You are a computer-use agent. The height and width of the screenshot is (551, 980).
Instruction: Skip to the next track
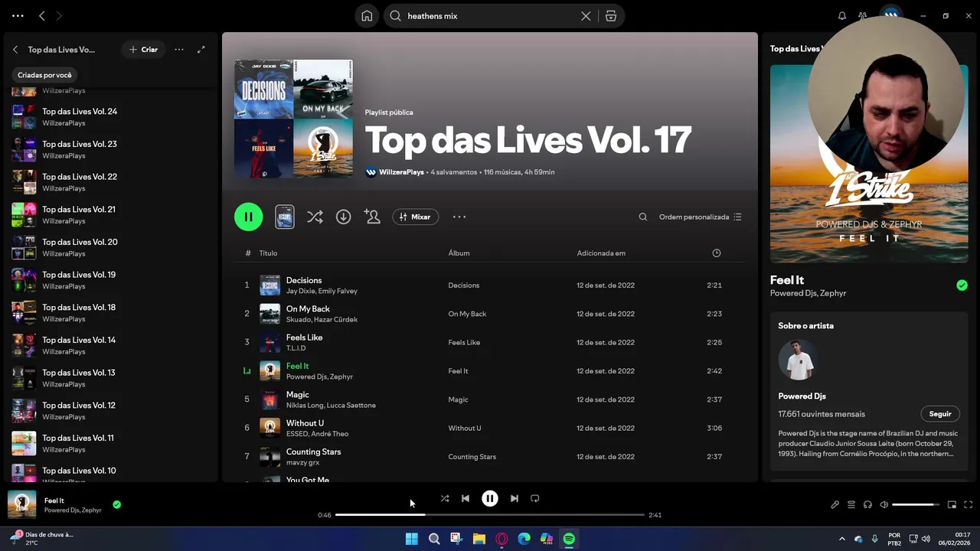(x=514, y=498)
